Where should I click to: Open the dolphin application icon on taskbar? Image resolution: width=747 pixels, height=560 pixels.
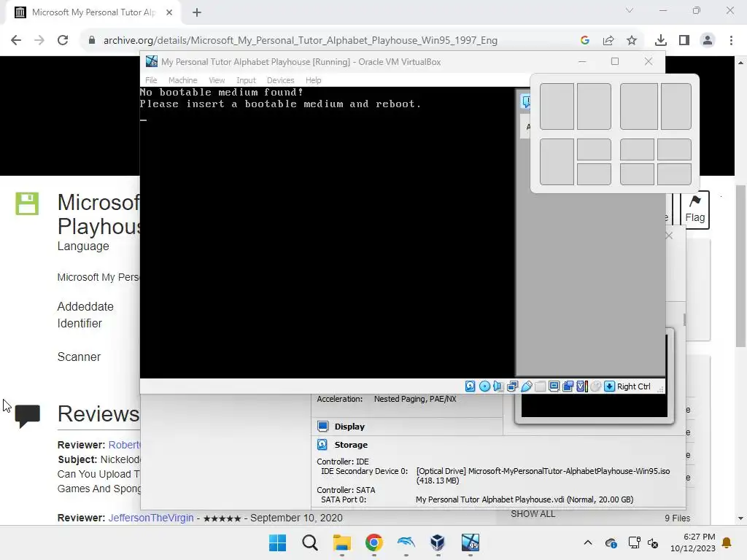tap(406, 542)
